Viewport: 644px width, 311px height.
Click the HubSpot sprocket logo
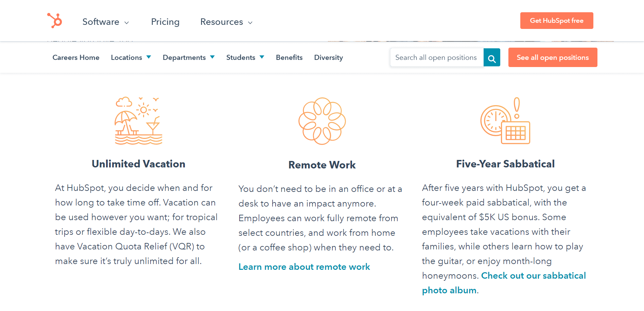tap(54, 20)
